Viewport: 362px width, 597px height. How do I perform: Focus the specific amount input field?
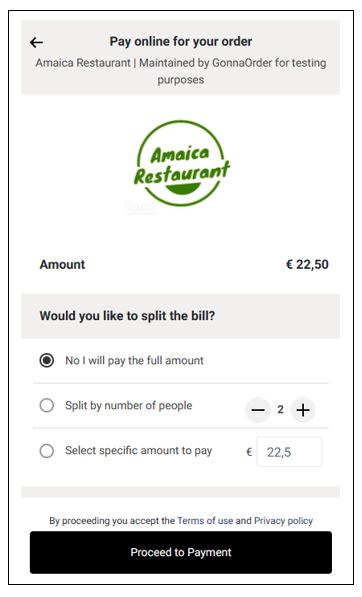point(289,452)
